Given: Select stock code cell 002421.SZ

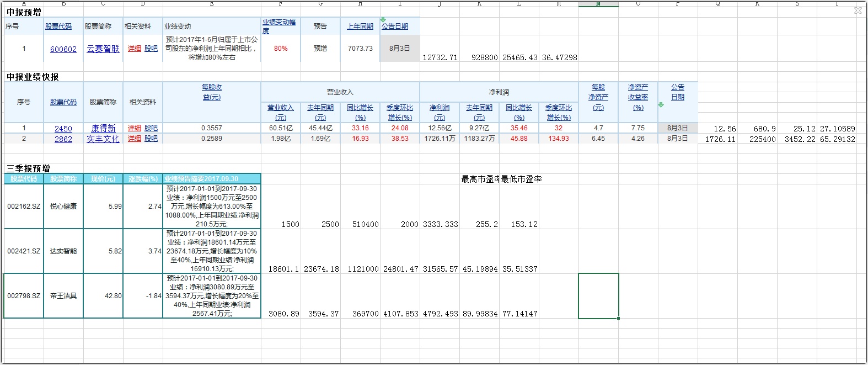Looking at the screenshot, I should [x=24, y=251].
